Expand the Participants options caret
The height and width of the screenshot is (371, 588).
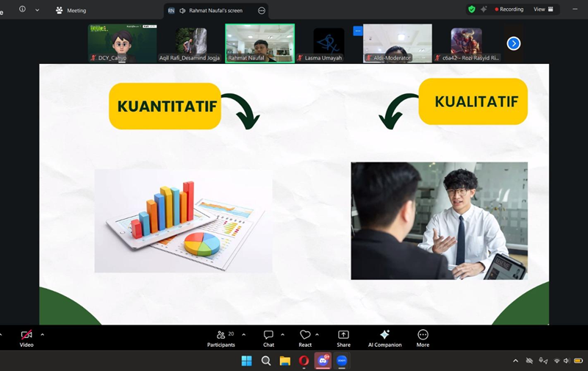tap(243, 334)
